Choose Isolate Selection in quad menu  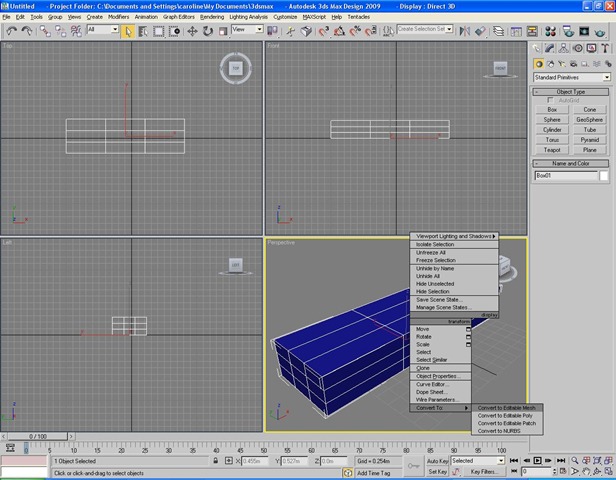point(435,244)
